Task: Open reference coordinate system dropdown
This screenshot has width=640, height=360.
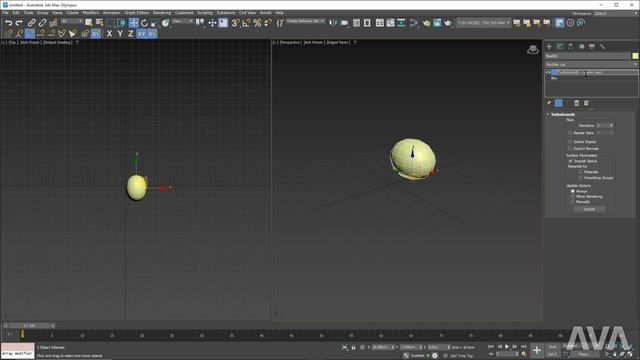Action: 182,21
